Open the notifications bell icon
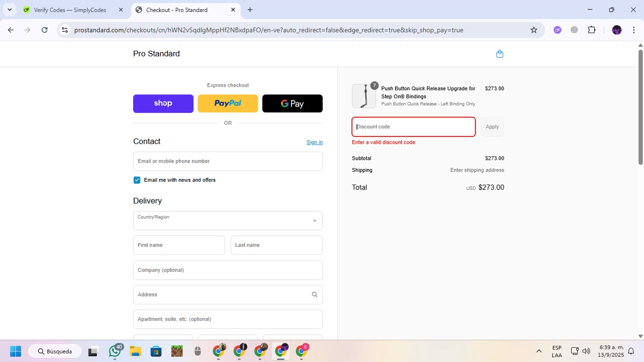Viewport: 644px width, 362px height. pos(631,351)
